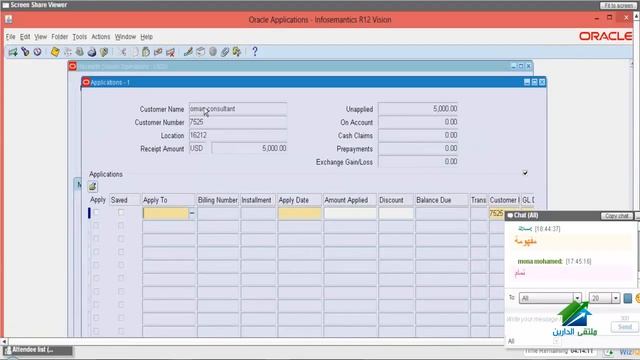Click the Zoom toolbar icon

pos(200,52)
